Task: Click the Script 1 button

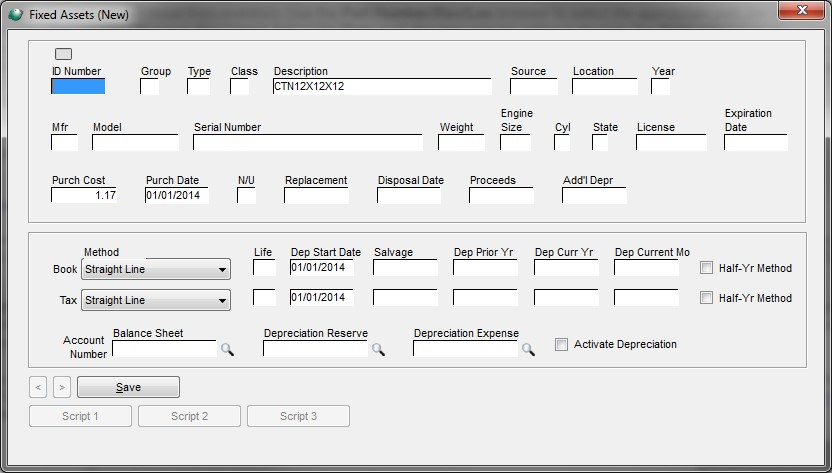Action: pos(80,416)
